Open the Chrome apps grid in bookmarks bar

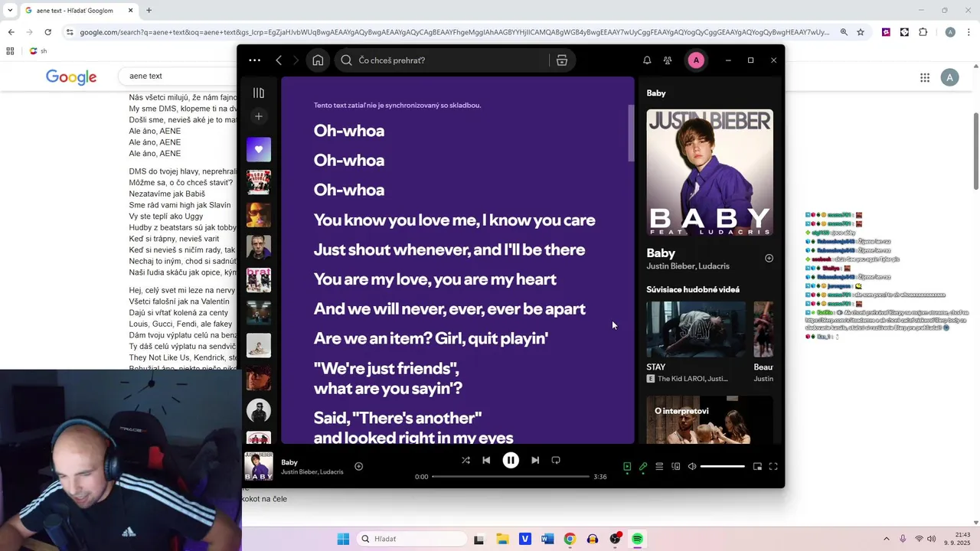tap(10, 51)
